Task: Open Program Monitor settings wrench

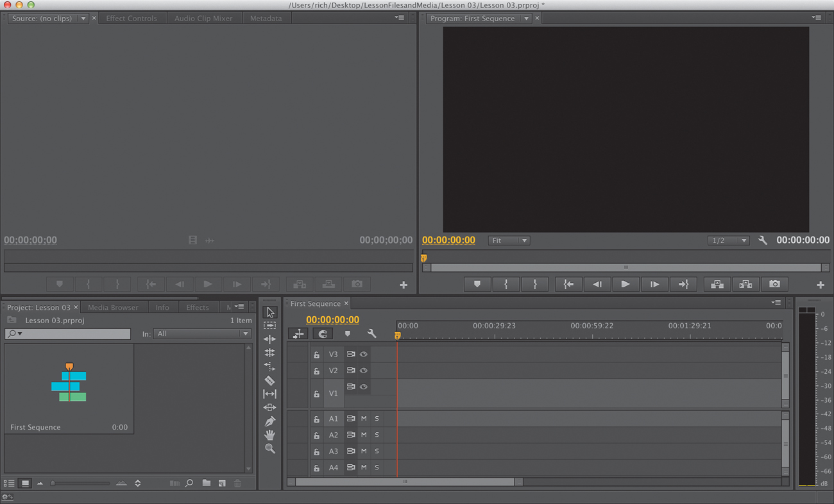Action: pyautogui.click(x=763, y=240)
